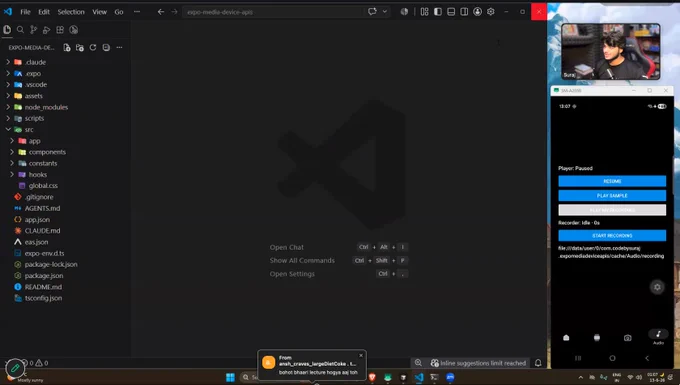
Task: Go back with the left arrow
Action: tap(161, 12)
